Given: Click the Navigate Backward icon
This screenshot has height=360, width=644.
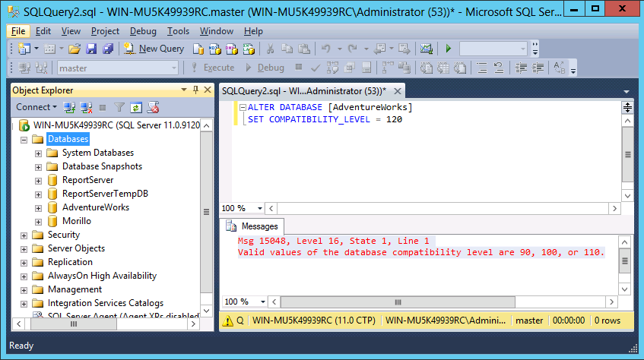Looking at the screenshot, I should pyautogui.click(x=380, y=49).
